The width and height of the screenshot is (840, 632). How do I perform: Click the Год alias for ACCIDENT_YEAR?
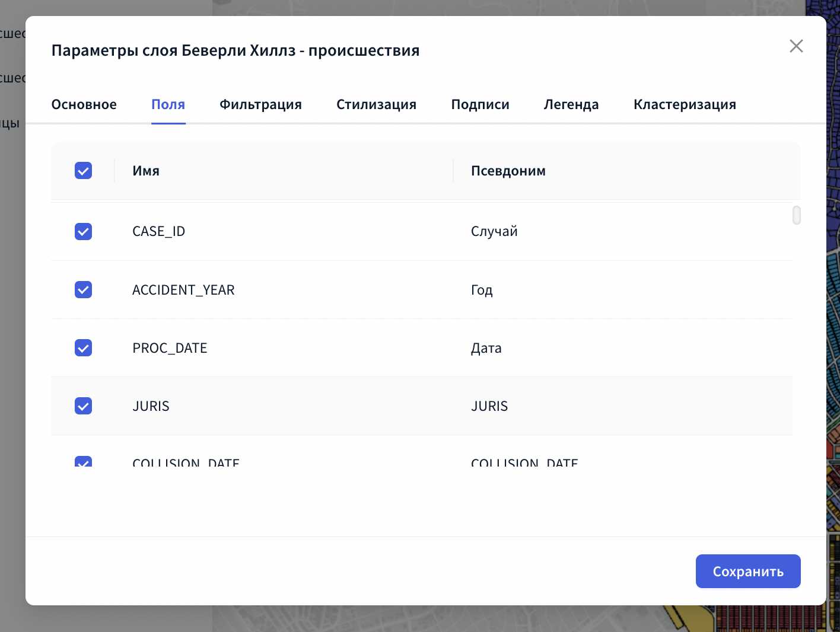pos(482,290)
